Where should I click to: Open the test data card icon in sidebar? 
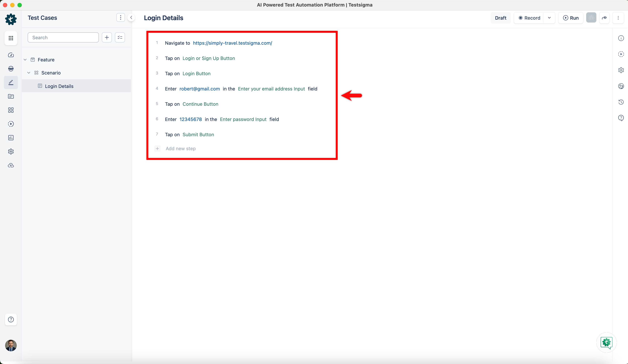click(11, 96)
